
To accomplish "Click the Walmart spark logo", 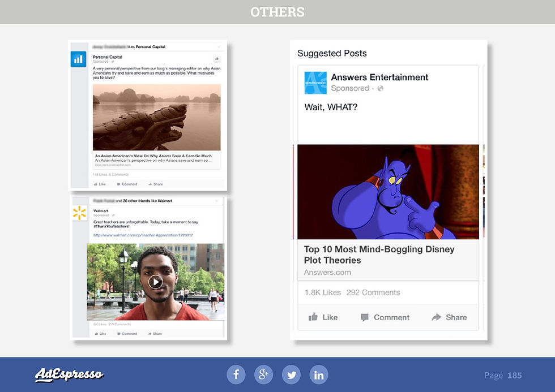I will click(80, 213).
